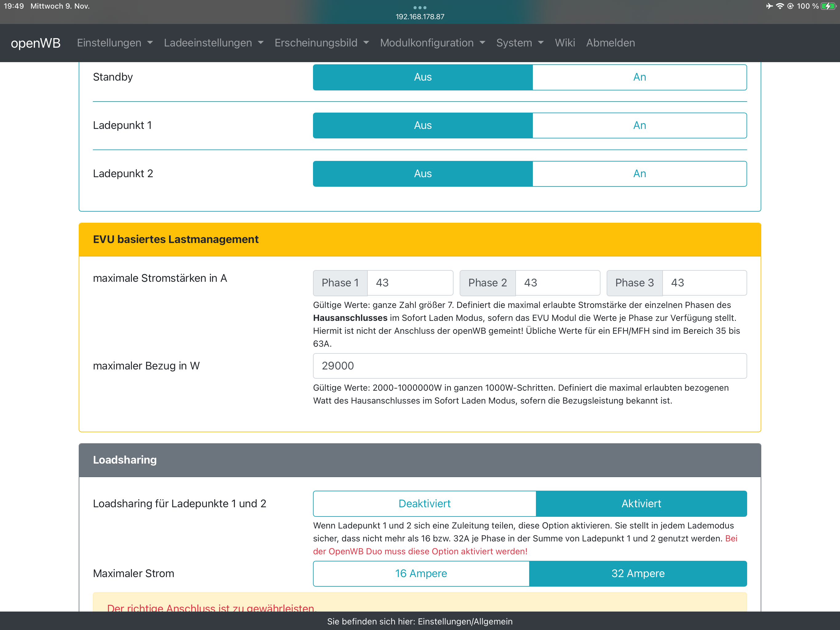Click the maximaler Bezug in W field
Viewport: 840px width, 630px height.
[x=529, y=365]
